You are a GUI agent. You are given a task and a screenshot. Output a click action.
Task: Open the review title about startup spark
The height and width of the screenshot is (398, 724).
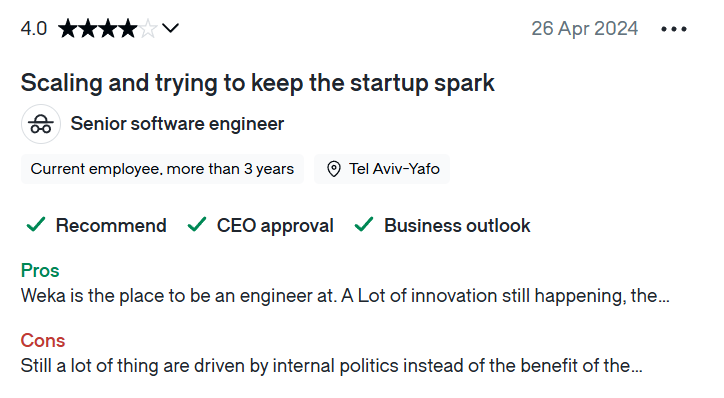click(258, 84)
